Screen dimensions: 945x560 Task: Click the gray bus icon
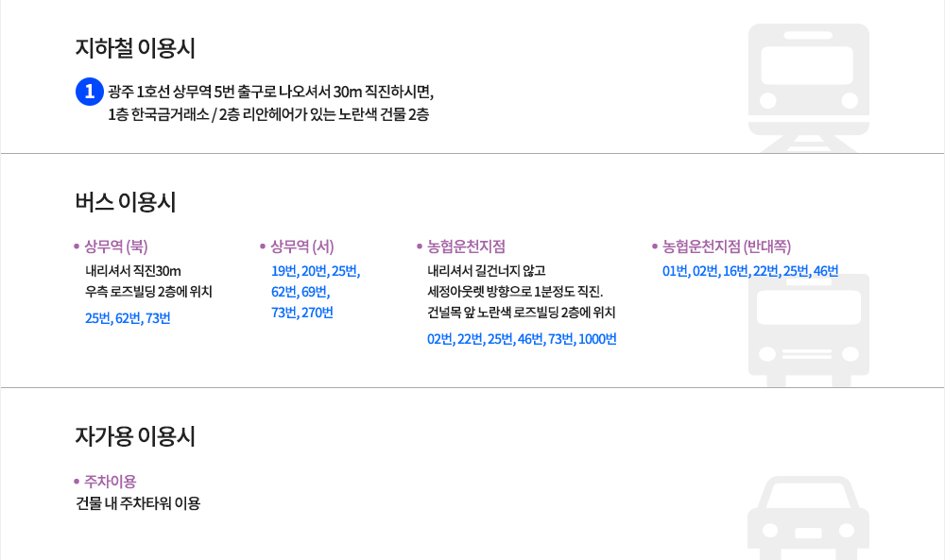click(808, 330)
